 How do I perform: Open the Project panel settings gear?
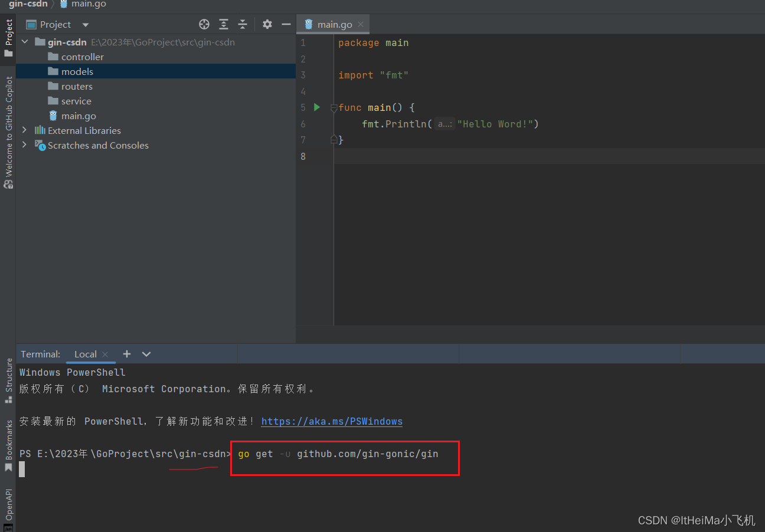click(x=267, y=24)
